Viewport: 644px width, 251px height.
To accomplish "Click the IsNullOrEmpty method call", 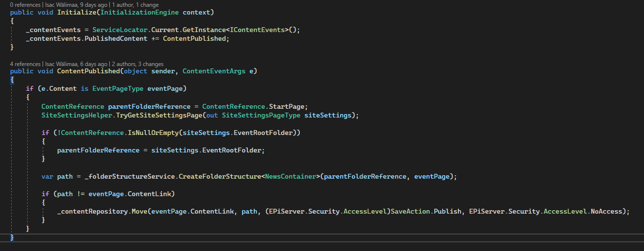I will (x=147, y=133).
